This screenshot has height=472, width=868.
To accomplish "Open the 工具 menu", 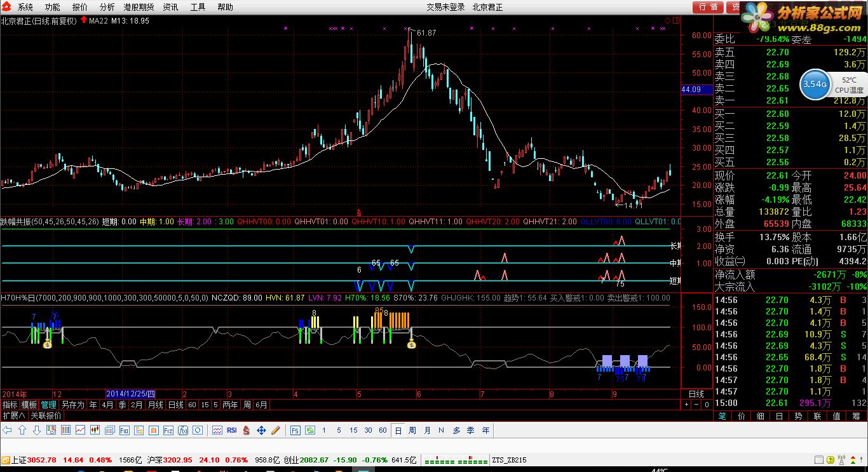I will tap(198, 7).
